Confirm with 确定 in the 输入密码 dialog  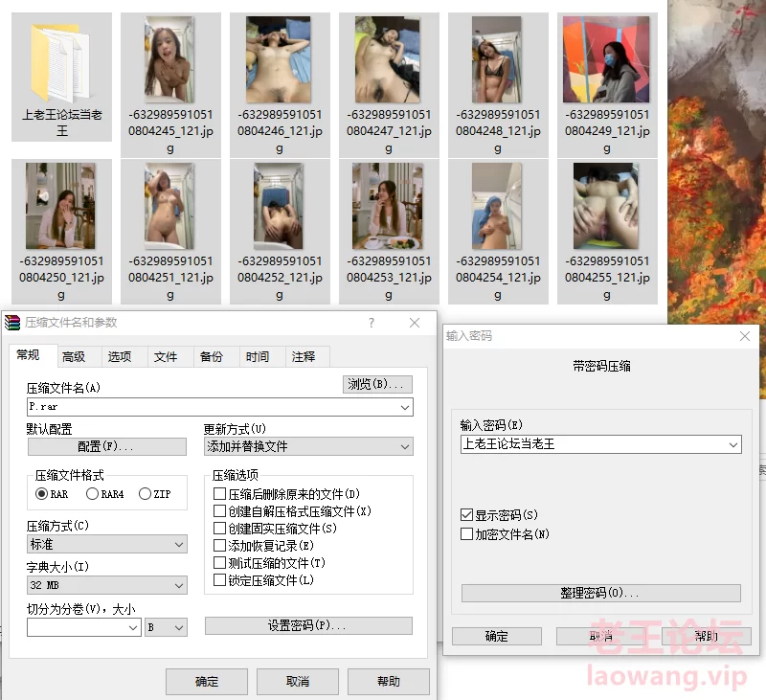(x=496, y=636)
